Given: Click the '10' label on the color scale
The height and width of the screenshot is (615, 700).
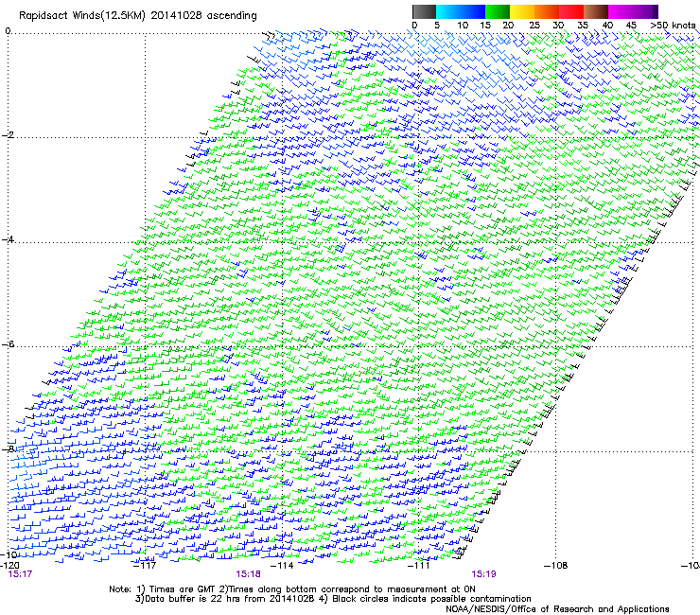Looking at the screenshot, I should [463, 26].
